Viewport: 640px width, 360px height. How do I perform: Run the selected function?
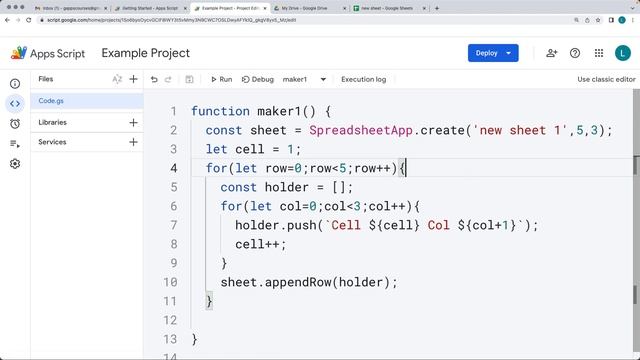click(221, 80)
